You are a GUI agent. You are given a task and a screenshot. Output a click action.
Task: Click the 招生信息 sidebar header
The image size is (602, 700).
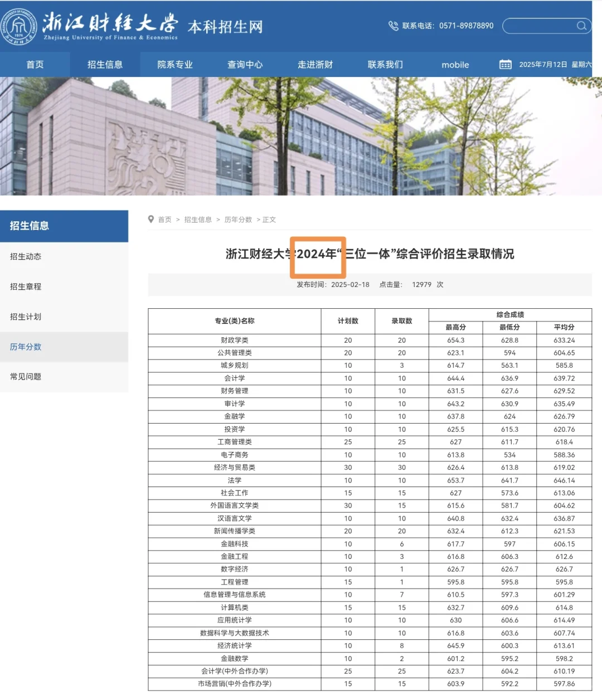point(64,226)
